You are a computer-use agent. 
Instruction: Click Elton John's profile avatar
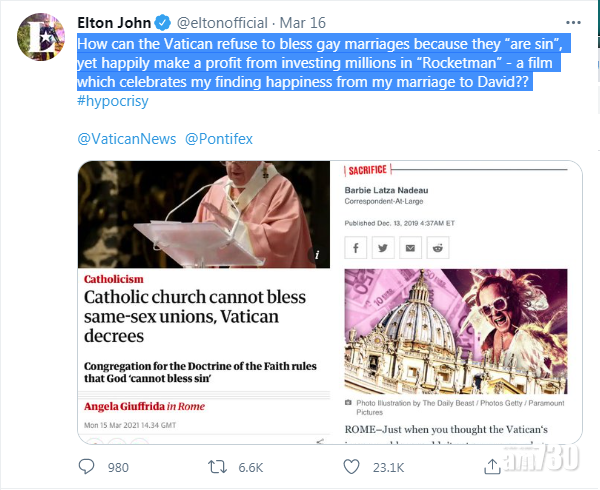(39, 43)
